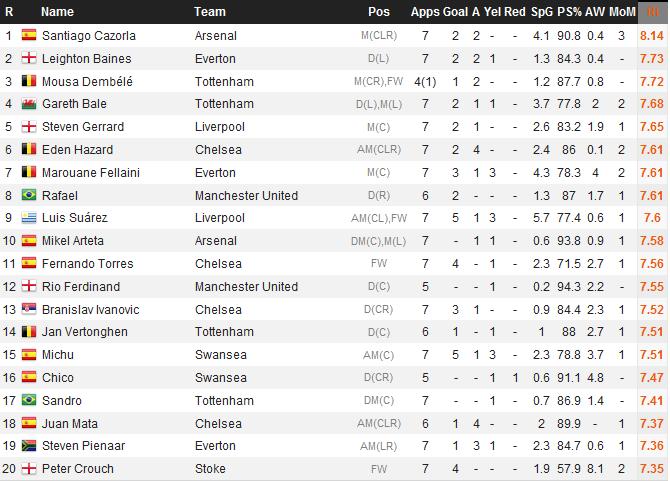Open Swansea team link in Michu row

[221, 355]
